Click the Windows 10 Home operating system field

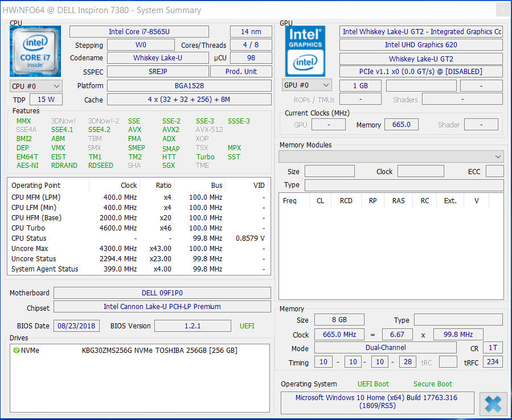coord(376,402)
